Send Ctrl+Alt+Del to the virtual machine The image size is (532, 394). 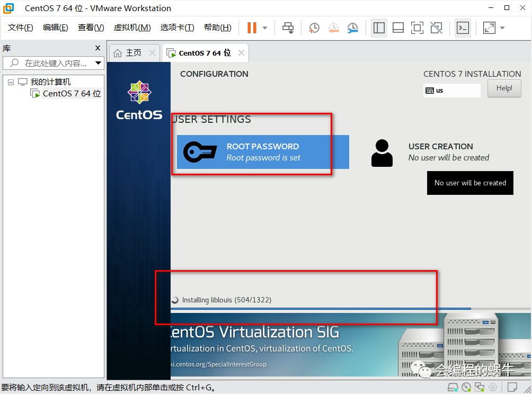pos(288,28)
